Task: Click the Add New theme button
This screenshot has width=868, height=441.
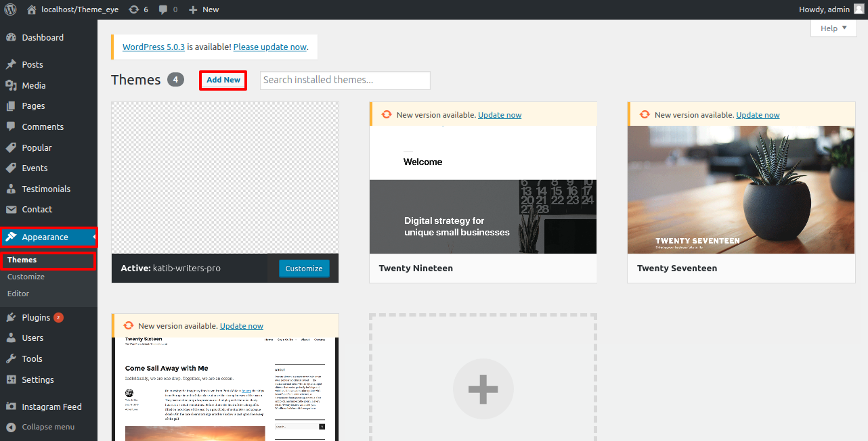Action: (x=223, y=80)
